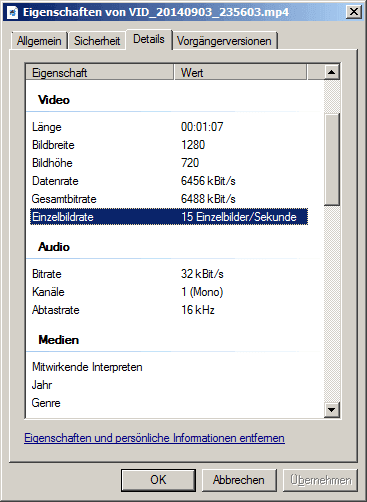Close the properties dialog with X
Screen dimensions: 367x502
[x=354, y=12]
